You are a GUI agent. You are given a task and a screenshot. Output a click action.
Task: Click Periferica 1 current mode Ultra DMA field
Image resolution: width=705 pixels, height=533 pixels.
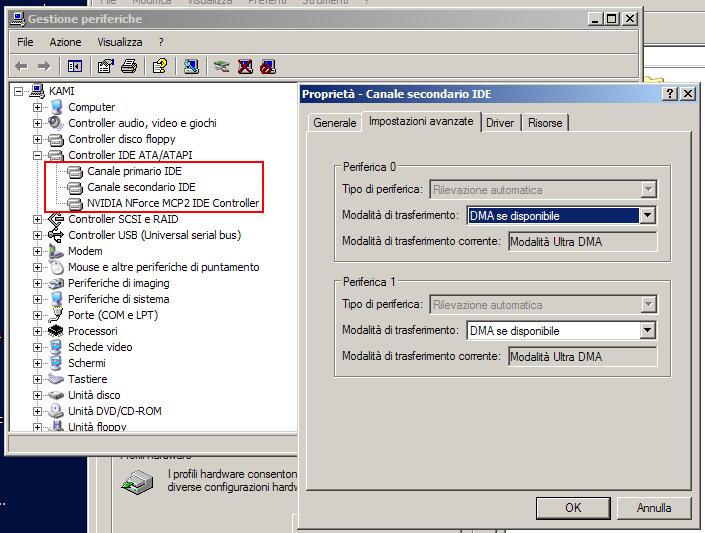click(583, 357)
